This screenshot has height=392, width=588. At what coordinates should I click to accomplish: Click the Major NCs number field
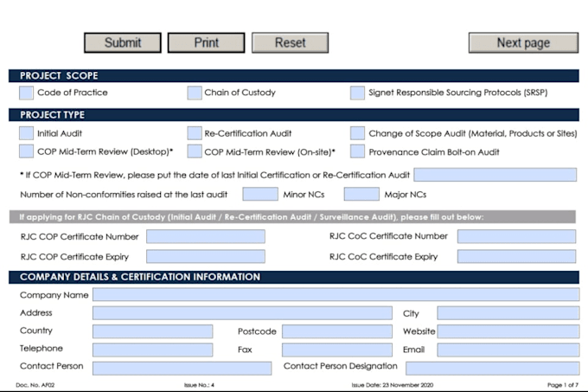click(x=361, y=195)
